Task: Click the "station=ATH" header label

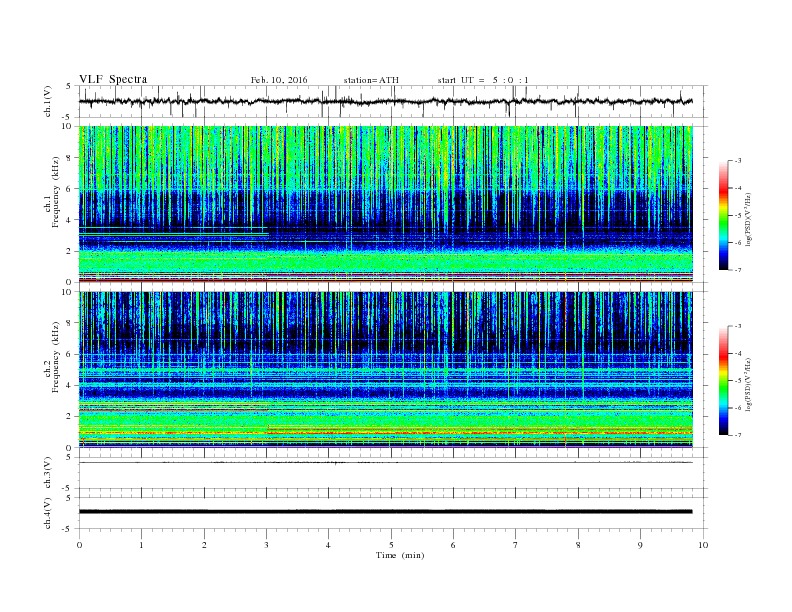Action: [371, 80]
